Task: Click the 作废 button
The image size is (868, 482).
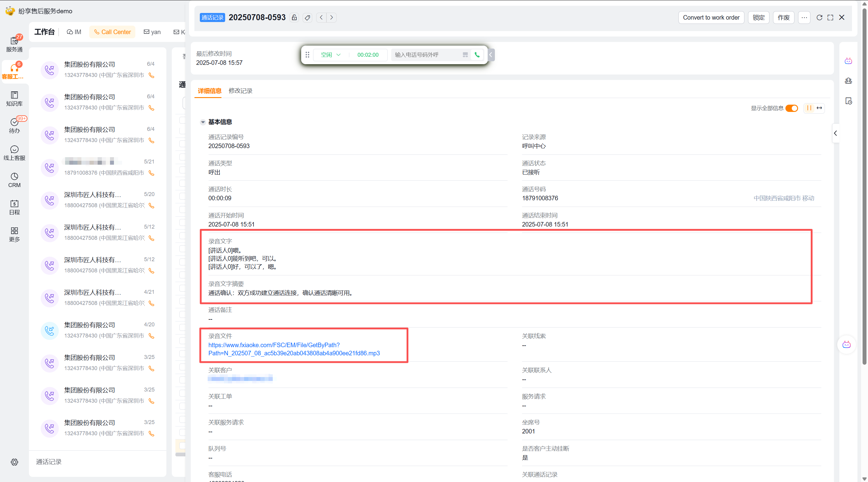Action: point(784,17)
